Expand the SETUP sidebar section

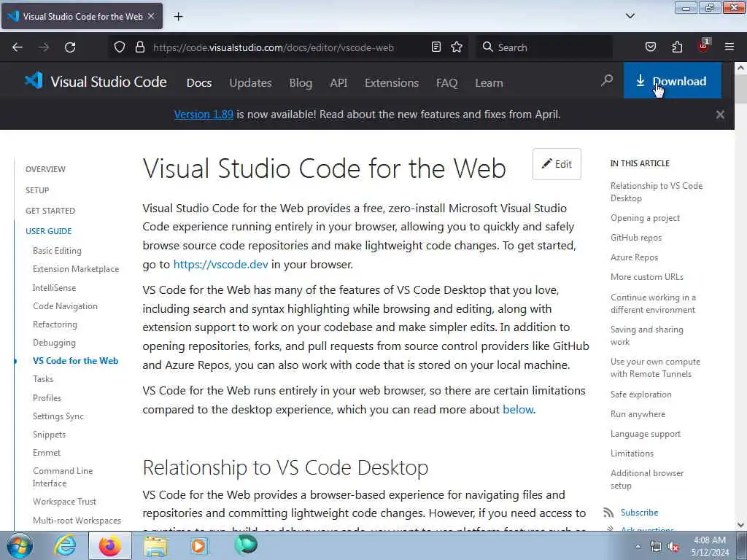[x=37, y=190]
